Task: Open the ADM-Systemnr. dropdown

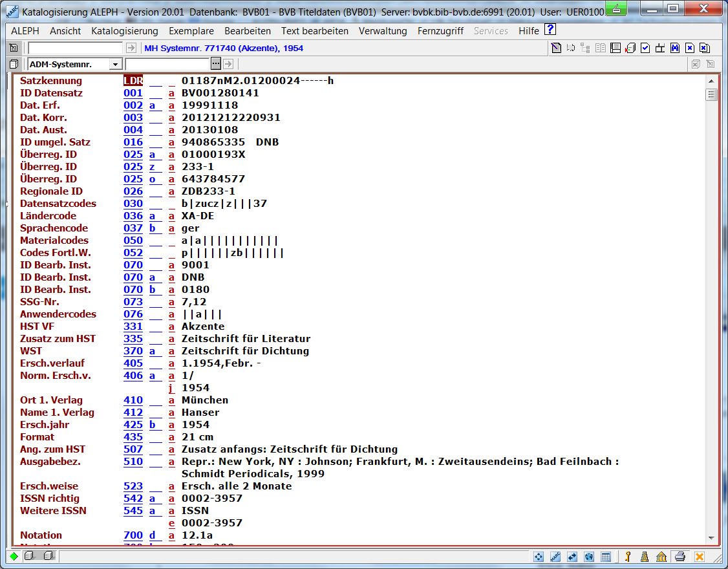Action: click(x=115, y=64)
